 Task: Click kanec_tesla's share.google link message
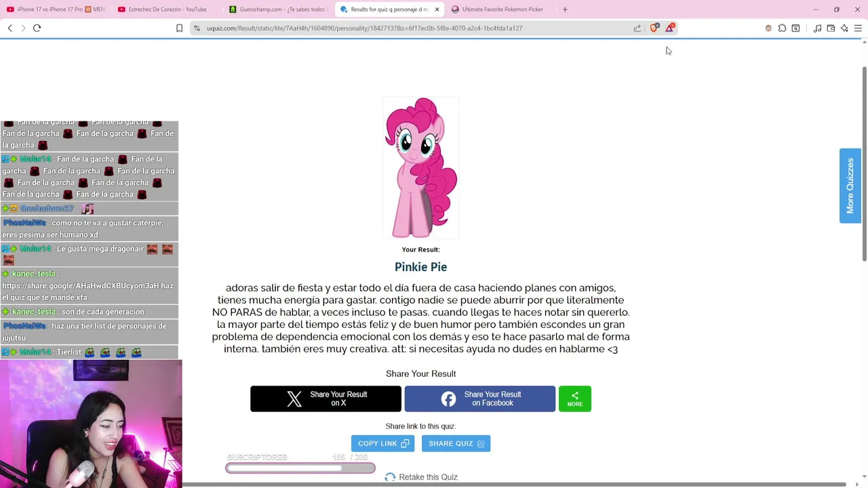(x=89, y=285)
